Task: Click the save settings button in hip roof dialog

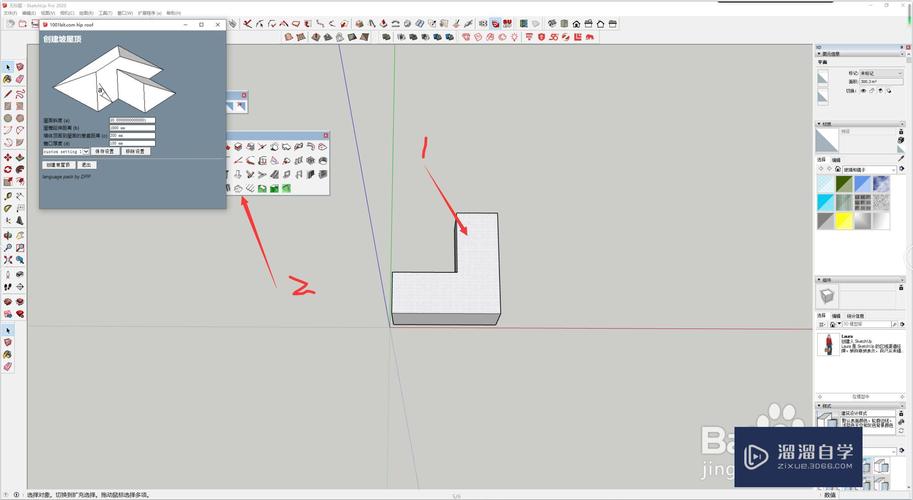Action: tap(105, 151)
